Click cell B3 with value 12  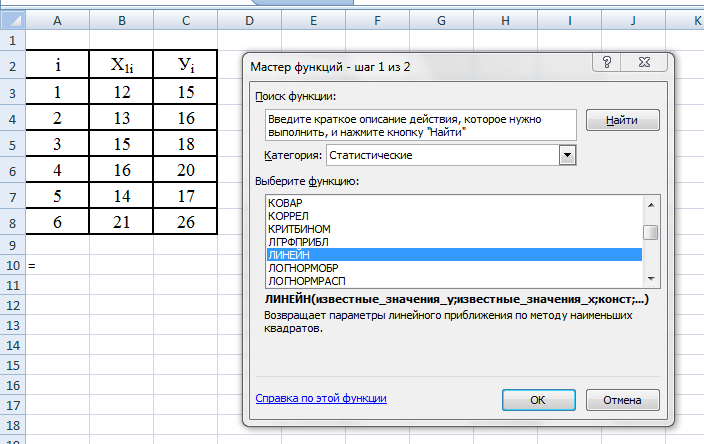pos(122,92)
